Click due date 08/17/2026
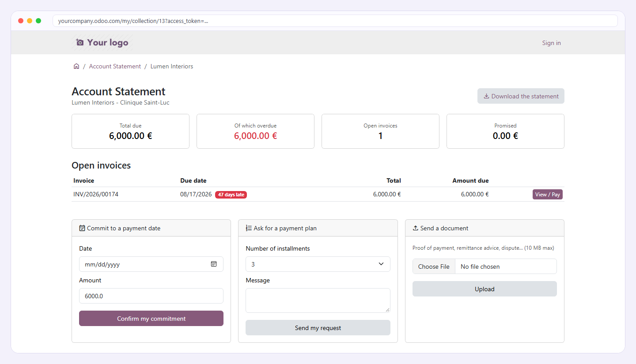 [x=196, y=194]
